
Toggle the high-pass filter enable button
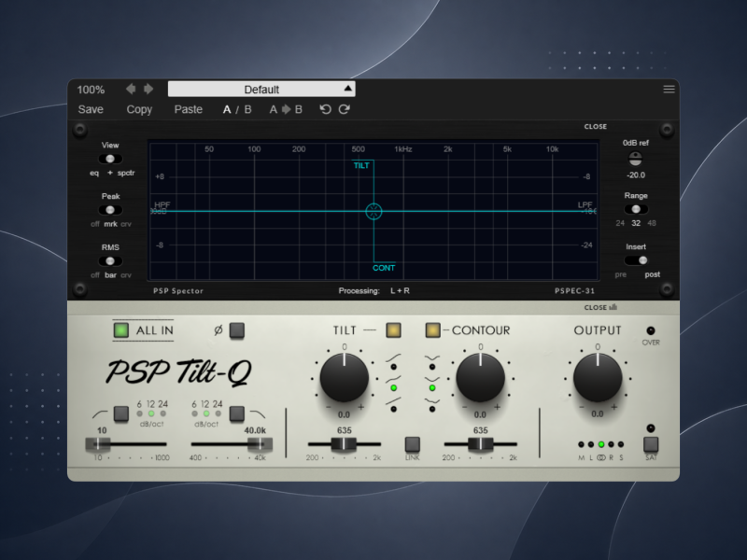121,413
